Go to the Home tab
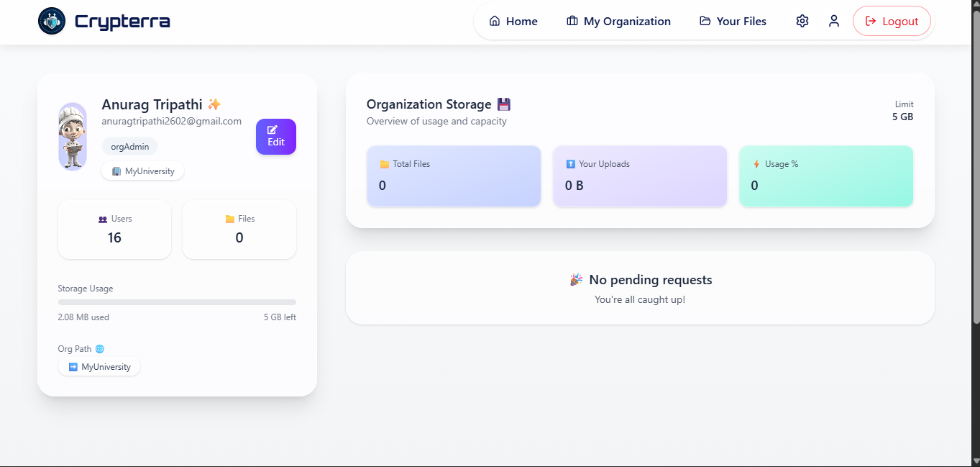This screenshot has height=467, width=980. click(x=513, y=21)
